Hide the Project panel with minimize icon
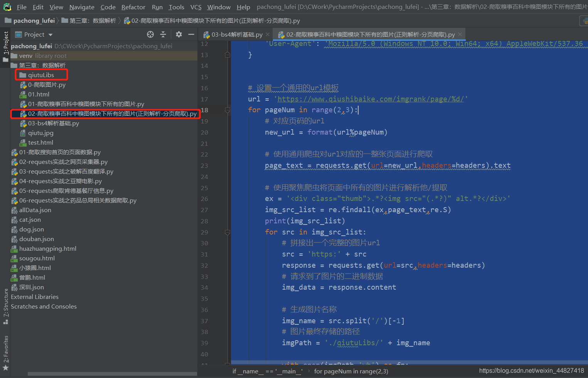Image resolution: width=588 pixels, height=378 pixels. click(x=191, y=35)
